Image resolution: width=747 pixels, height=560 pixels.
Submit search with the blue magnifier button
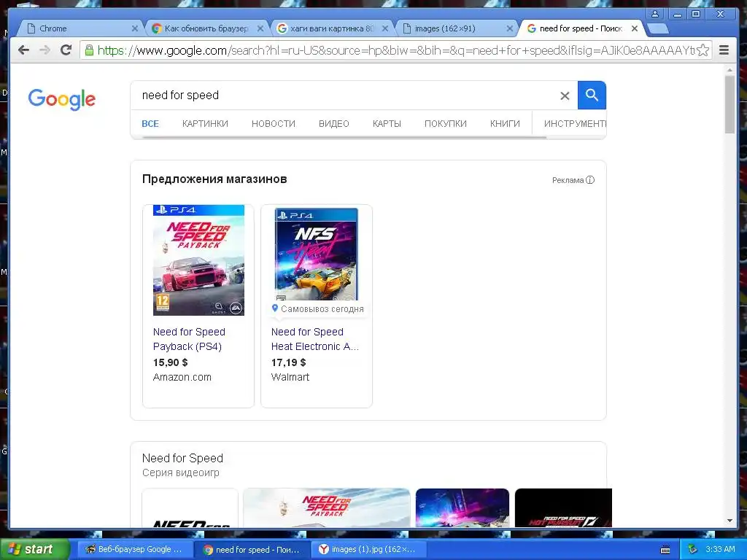(592, 96)
